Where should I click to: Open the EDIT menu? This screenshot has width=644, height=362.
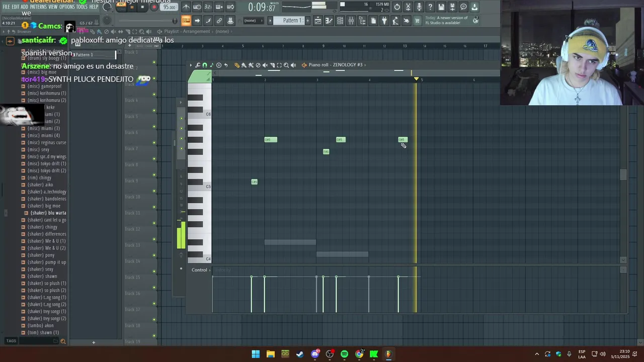pos(16,7)
